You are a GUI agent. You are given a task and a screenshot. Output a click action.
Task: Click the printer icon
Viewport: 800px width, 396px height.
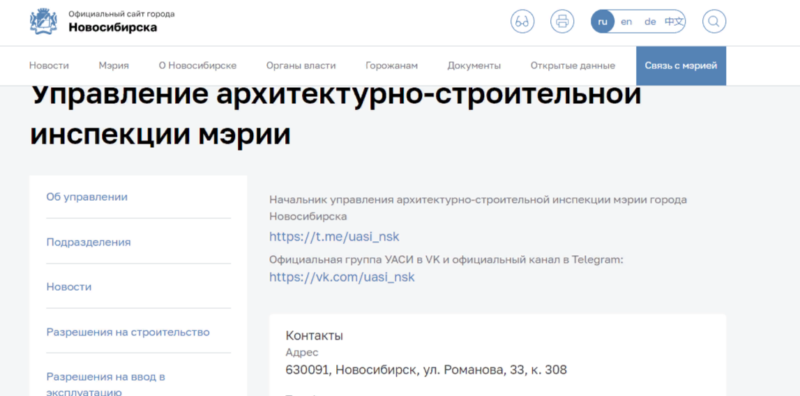[x=562, y=21]
